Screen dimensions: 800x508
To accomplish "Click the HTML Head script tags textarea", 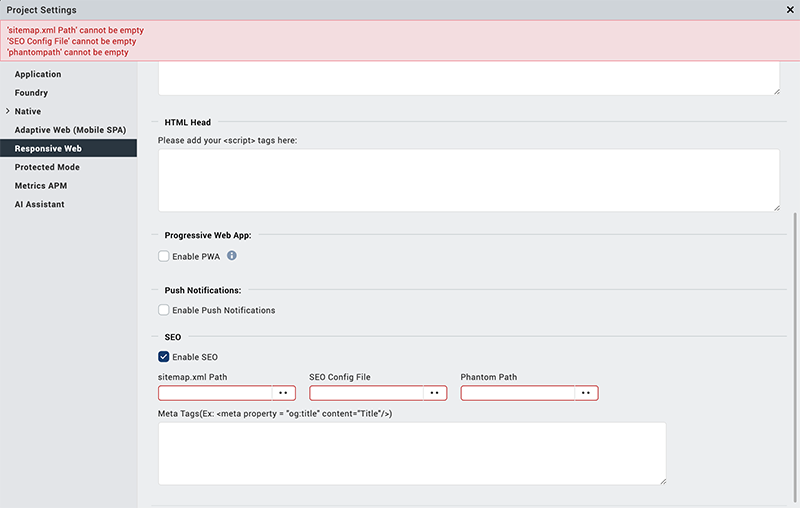I will [x=468, y=180].
